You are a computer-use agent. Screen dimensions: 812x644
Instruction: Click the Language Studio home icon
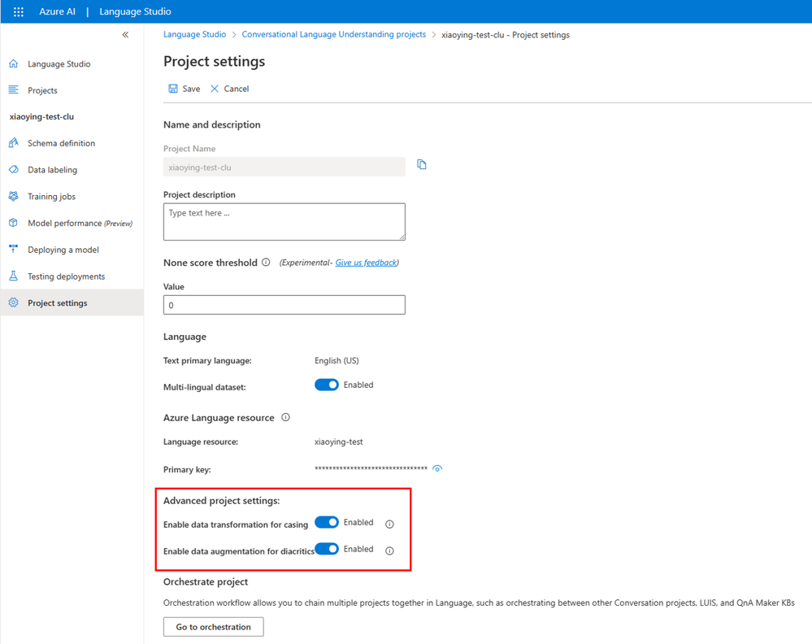(14, 63)
